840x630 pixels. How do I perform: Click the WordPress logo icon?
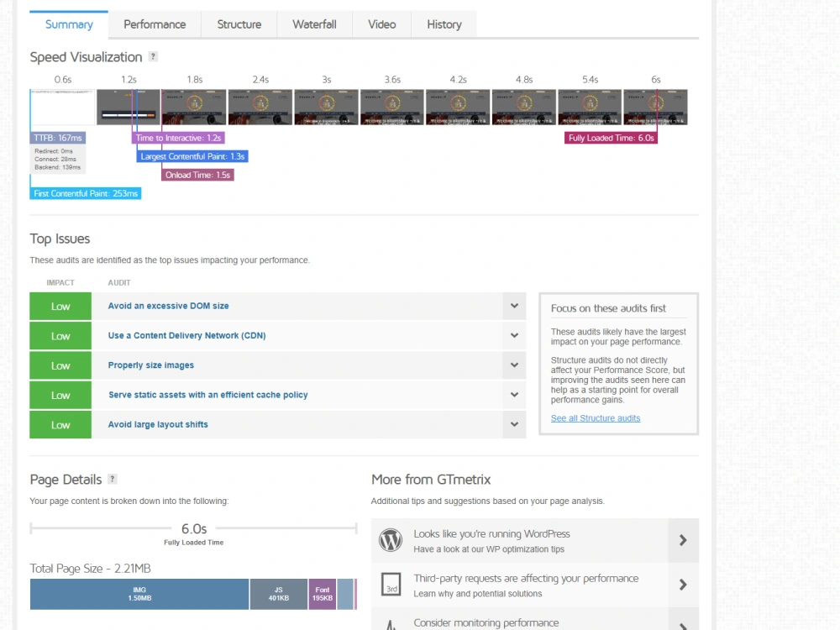point(391,540)
